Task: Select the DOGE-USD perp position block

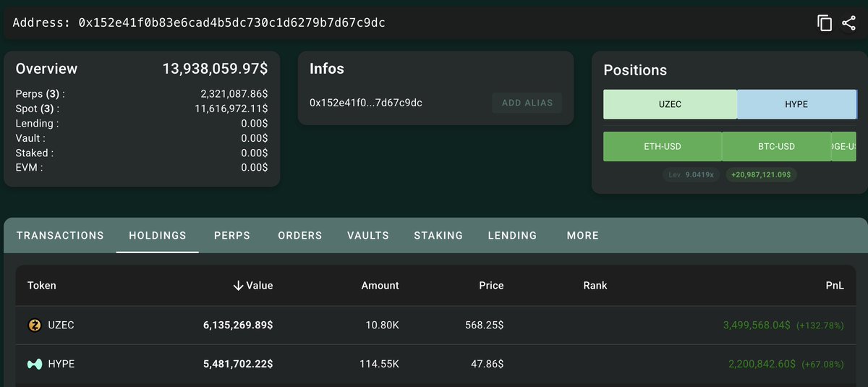Action: click(843, 146)
